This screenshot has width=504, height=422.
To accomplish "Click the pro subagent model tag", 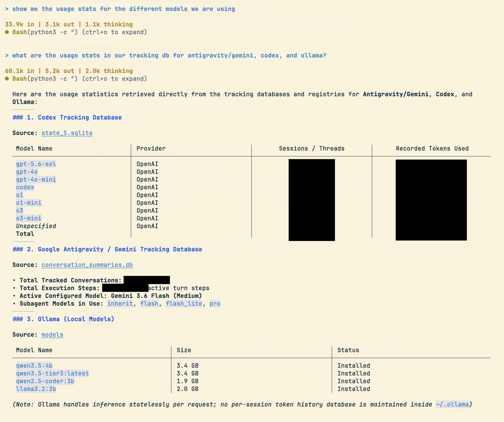I will click(x=215, y=304).
